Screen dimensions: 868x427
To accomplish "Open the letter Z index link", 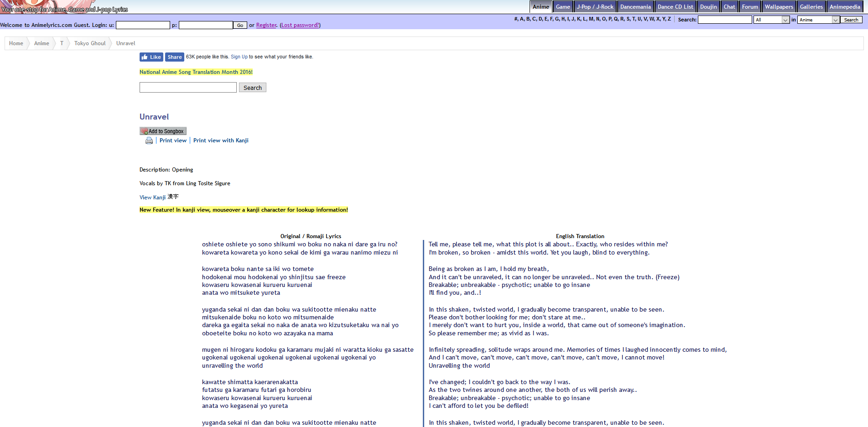I will tap(669, 19).
